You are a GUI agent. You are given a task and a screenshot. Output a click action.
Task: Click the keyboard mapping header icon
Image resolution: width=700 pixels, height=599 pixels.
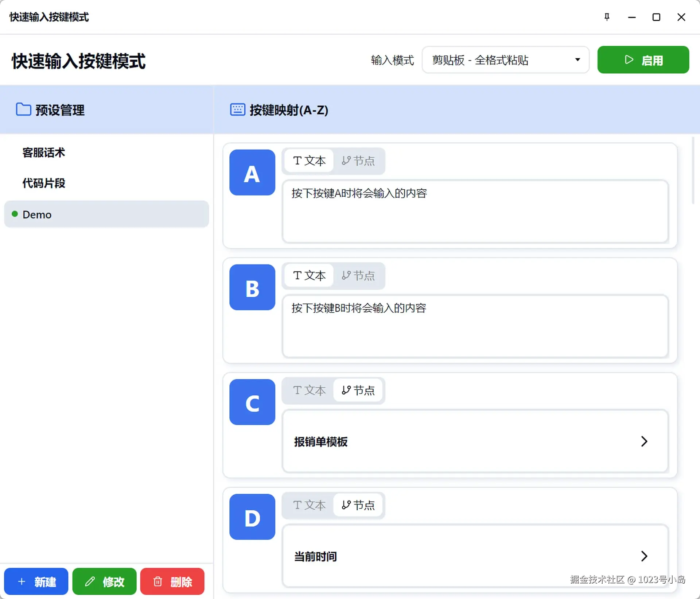coord(237,109)
